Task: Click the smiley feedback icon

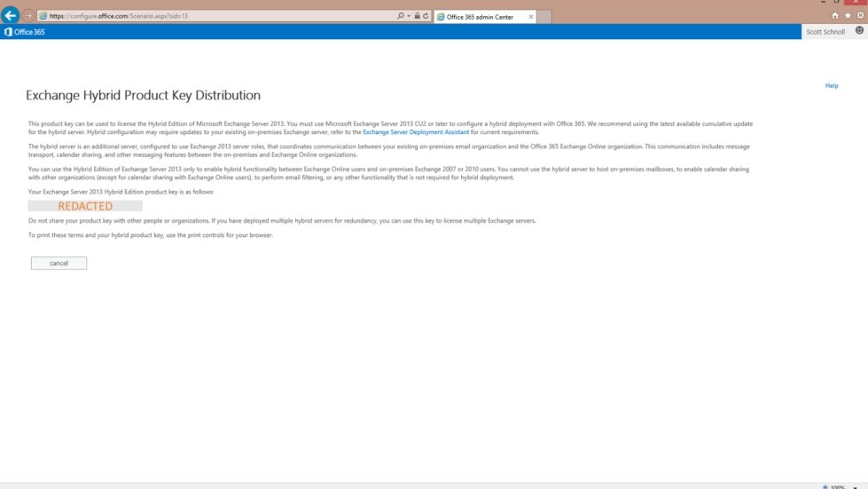Action: point(859,30)
